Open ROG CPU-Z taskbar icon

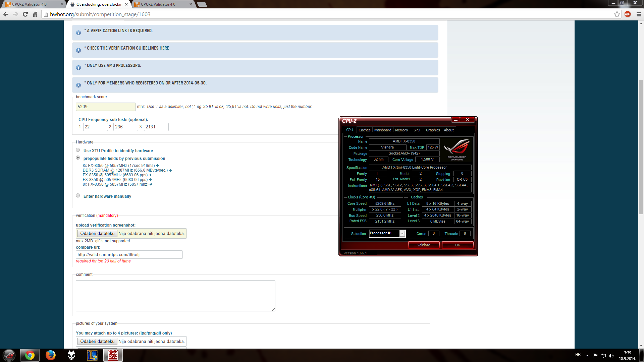click(x=113, y=355)
